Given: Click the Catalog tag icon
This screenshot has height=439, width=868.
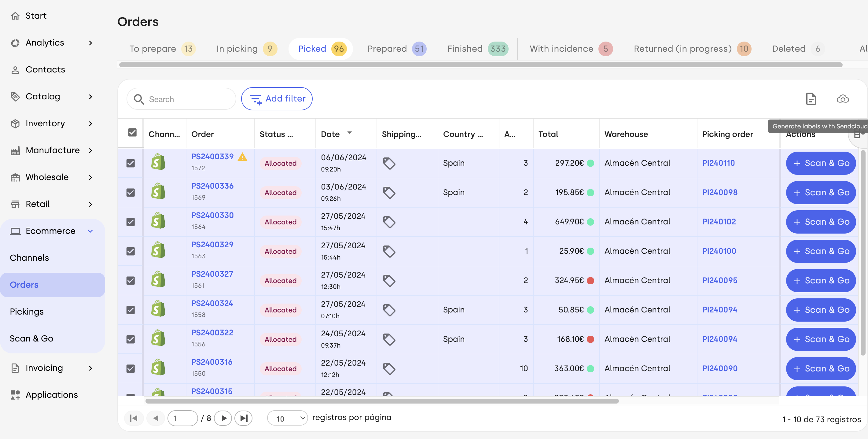Looking at the screenshot, I should [x=15, y=97].
